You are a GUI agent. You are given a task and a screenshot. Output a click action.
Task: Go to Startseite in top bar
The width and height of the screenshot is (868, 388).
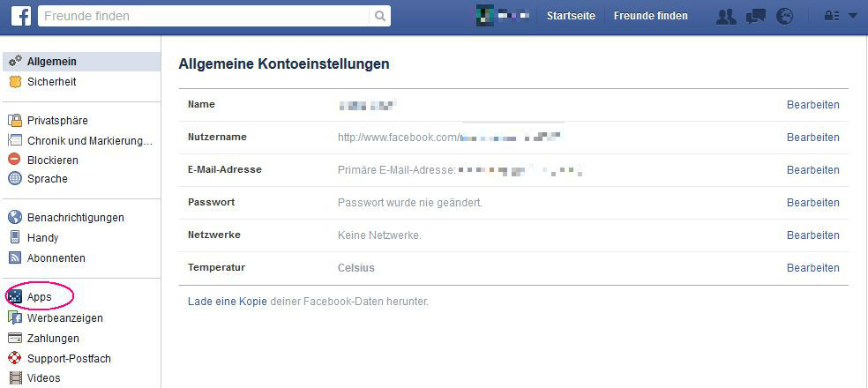(571, 16)
